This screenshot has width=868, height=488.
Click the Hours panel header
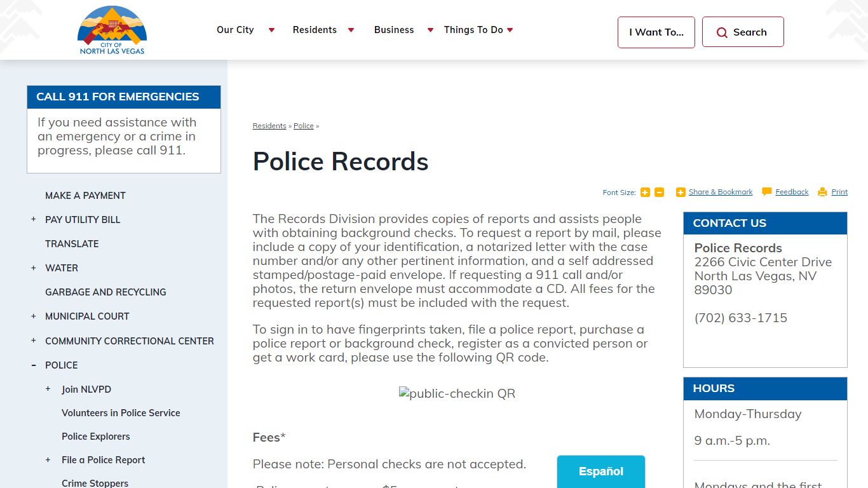[x=765, y=388]
